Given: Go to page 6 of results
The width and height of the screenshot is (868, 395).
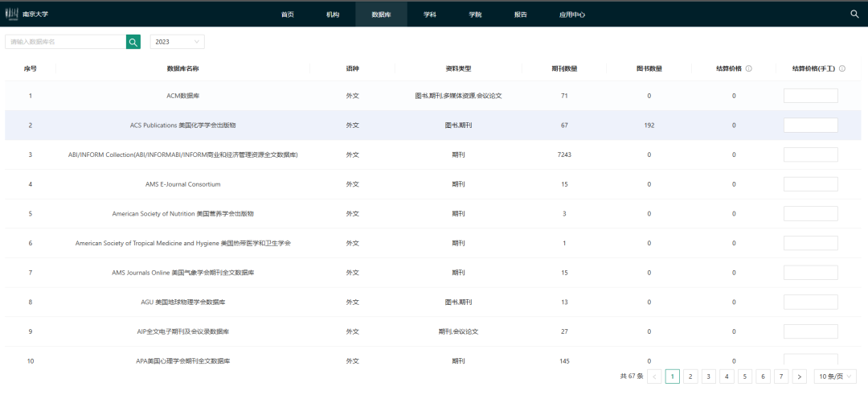Looking at the screenshot, I should pos(763,376).
